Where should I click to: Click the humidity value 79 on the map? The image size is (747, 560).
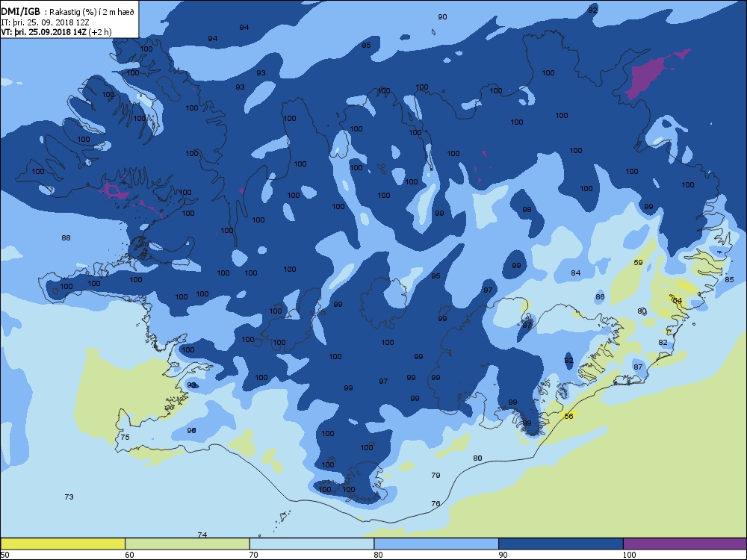[436, 475]
